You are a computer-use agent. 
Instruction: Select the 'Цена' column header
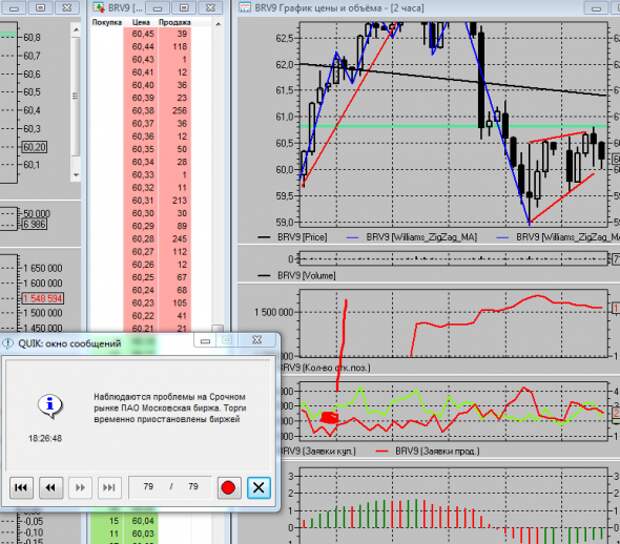(x=141, y=21)
